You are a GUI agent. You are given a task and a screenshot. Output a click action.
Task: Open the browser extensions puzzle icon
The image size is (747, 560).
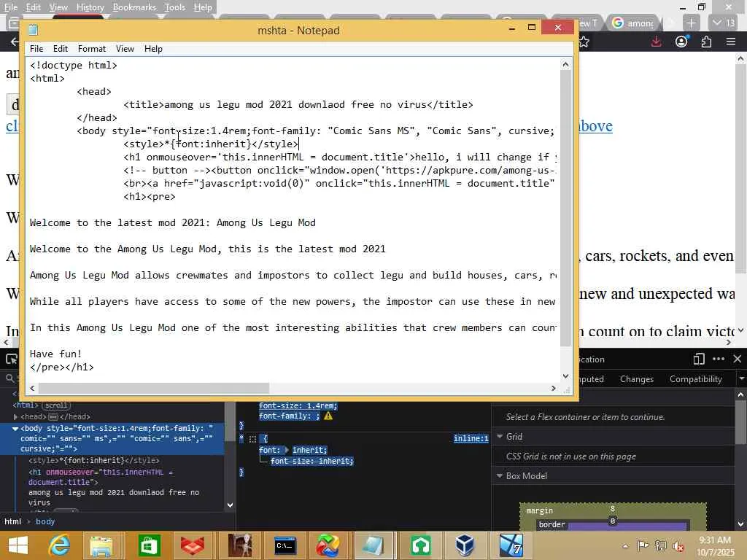point(706,42)
